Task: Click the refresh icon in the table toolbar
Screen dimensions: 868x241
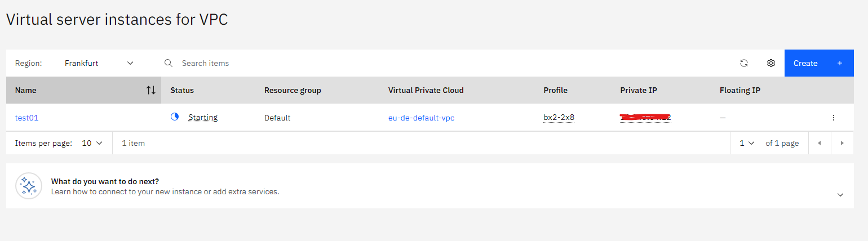Action: pos(743,63)
